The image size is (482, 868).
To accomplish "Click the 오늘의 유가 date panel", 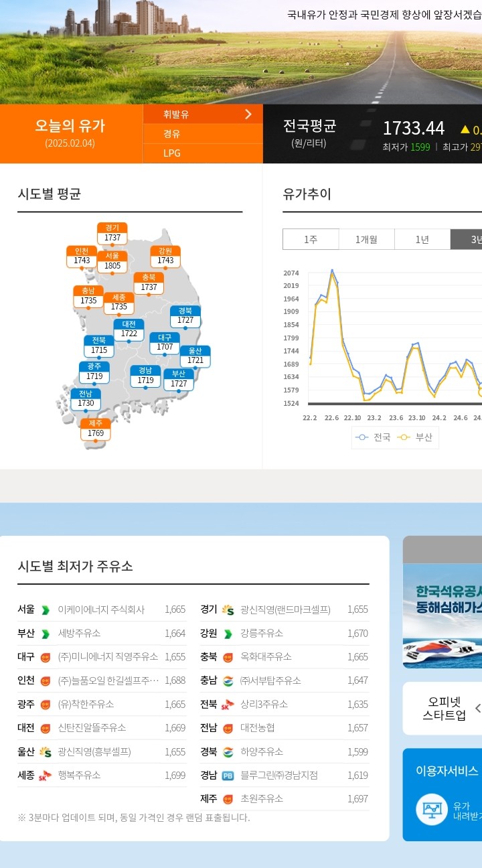I will coord(70,133).
